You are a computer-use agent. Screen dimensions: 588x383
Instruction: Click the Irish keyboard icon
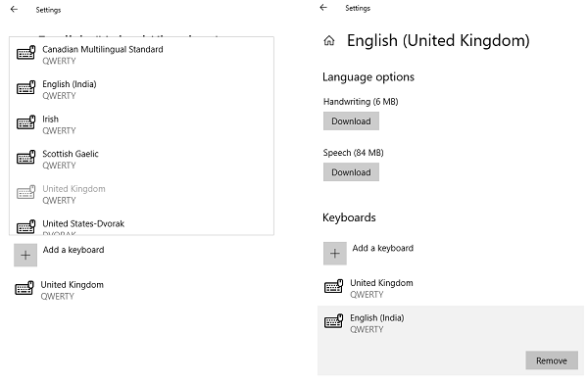(25, 122)
